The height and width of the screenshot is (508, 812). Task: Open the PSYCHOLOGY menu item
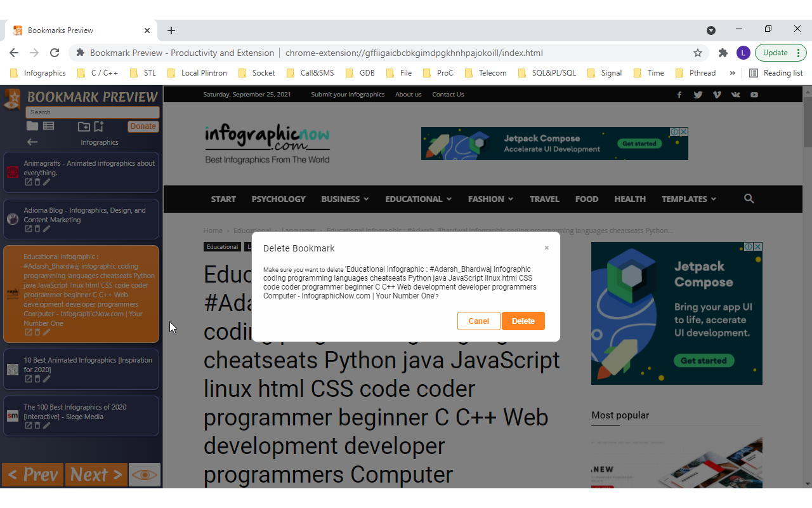(x=278, y=199)
